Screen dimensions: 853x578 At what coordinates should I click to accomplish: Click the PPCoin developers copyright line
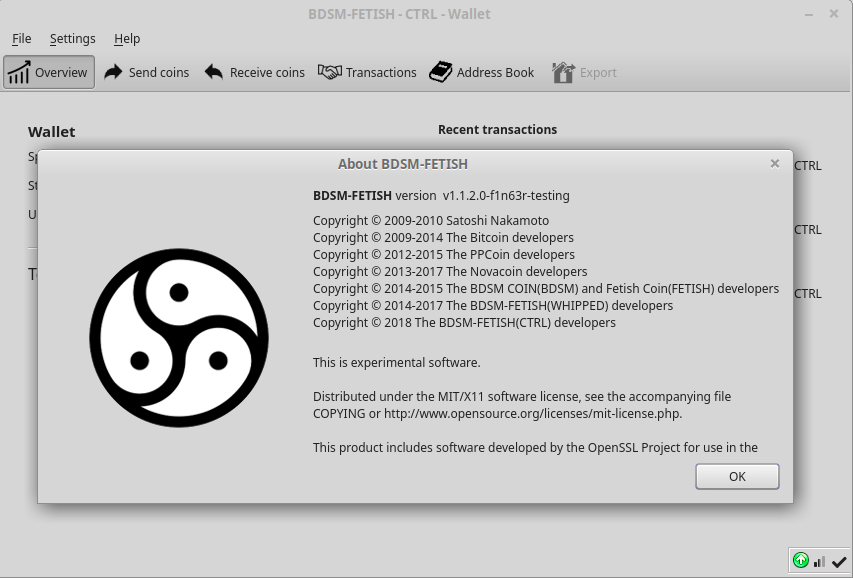(x=444, y=254)
